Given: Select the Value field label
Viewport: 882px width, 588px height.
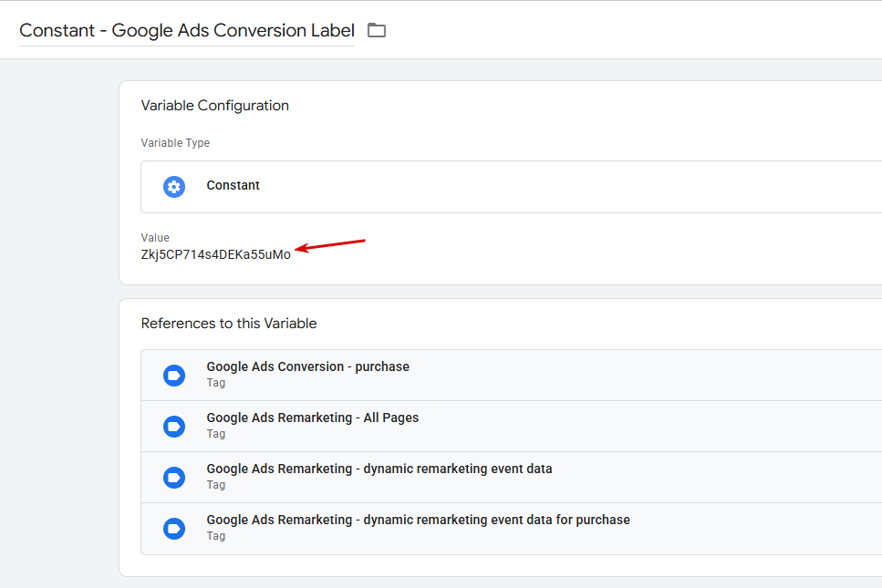Looking at the screenshot, I should (x=155, y=237).
